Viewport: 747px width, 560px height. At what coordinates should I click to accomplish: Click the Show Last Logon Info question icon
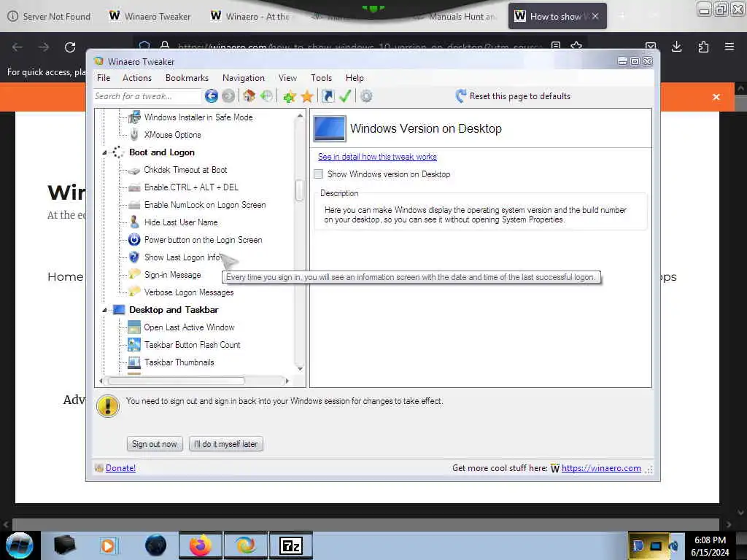(134, 257)
